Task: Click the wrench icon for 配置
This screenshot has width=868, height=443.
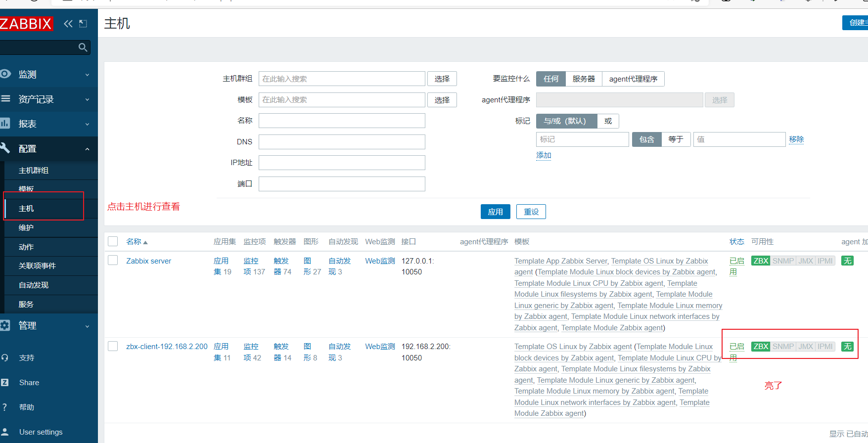Action: click(5, 148)
